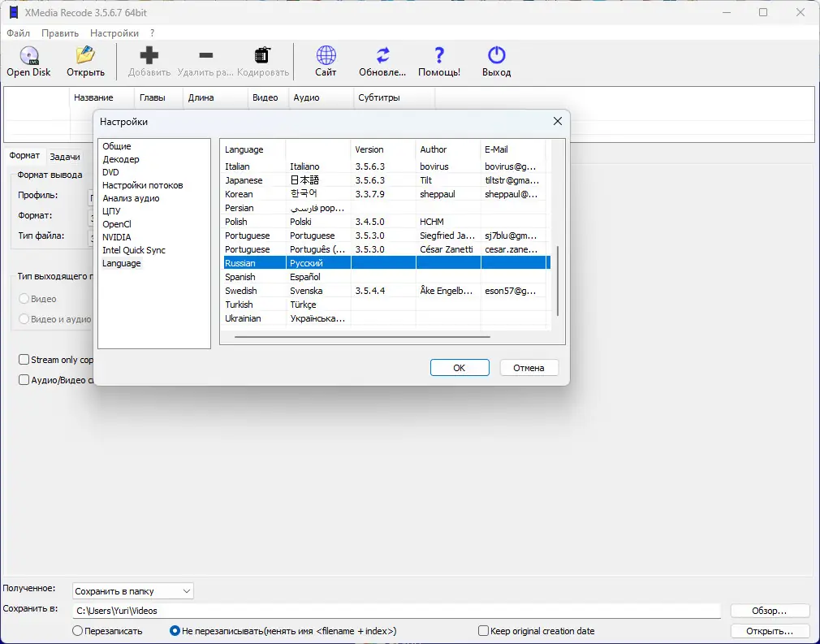Image resolution: width=820 pixels, height=644 pixels.
Task: Open the ? help menu
Action: click(152, 33)
